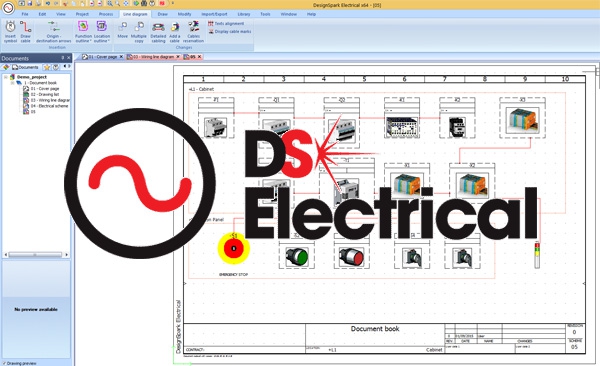Open the Help ribbon tab
The width and height of the screenshot is (600, 366).
(311, 14)
